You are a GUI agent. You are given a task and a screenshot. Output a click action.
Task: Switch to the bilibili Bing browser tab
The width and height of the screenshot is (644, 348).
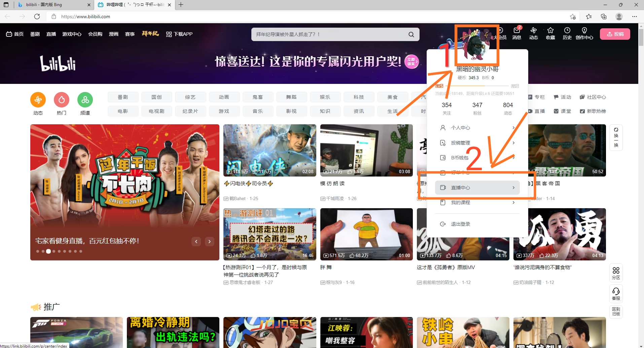point(53,5)
